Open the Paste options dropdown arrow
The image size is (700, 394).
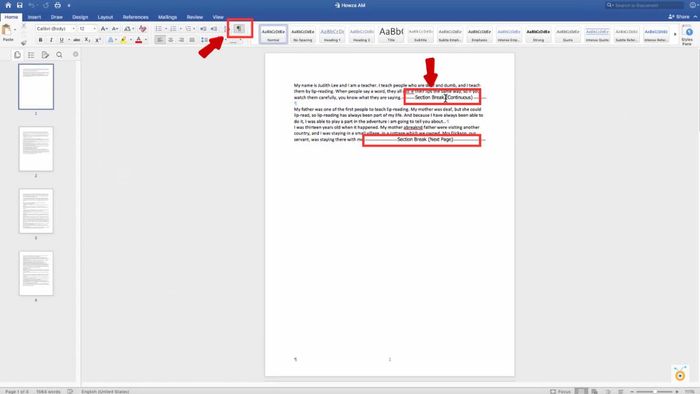pyautogui.click(x=15, y=29)
